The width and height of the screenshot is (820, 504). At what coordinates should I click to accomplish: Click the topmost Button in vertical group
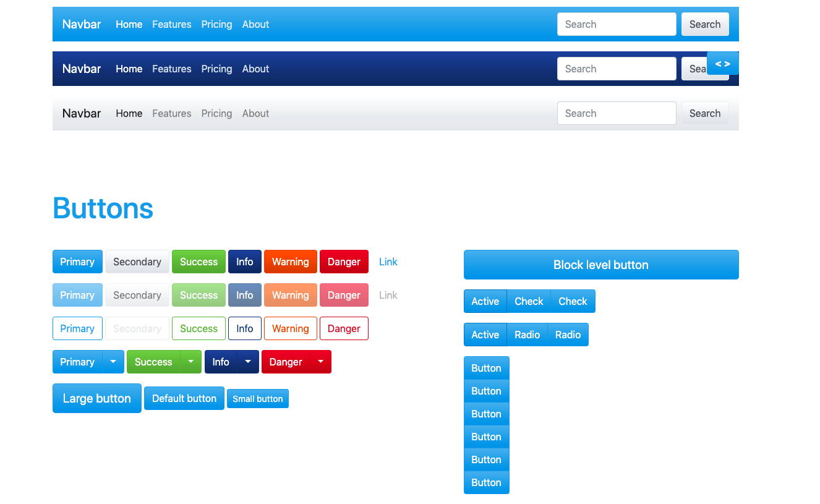487,368
